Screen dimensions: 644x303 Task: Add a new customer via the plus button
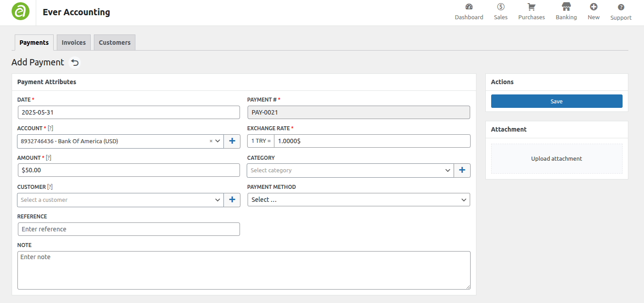pyautogui.click(x=232, y=200)
